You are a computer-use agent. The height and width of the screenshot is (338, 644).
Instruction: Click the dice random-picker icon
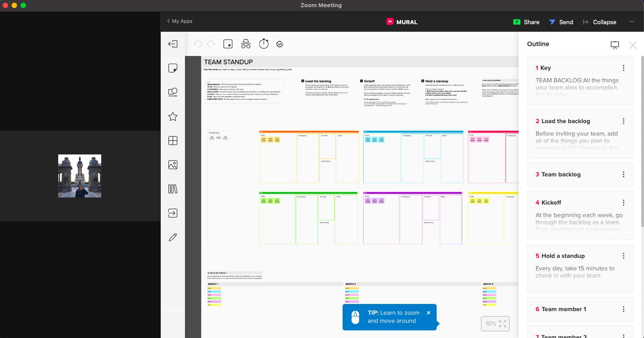pos(228,43)
